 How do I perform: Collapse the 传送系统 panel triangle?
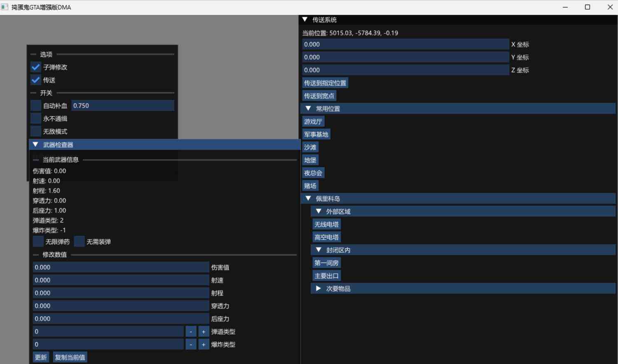(305, 19)
